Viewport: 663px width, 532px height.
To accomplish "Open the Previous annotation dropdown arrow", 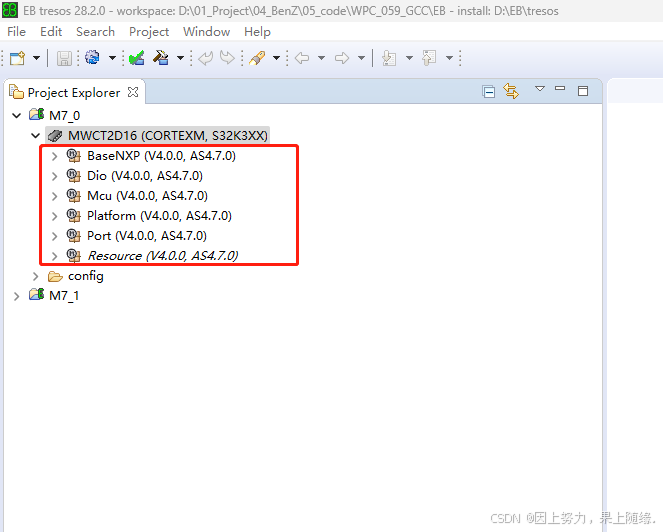I will pos(449,58).
